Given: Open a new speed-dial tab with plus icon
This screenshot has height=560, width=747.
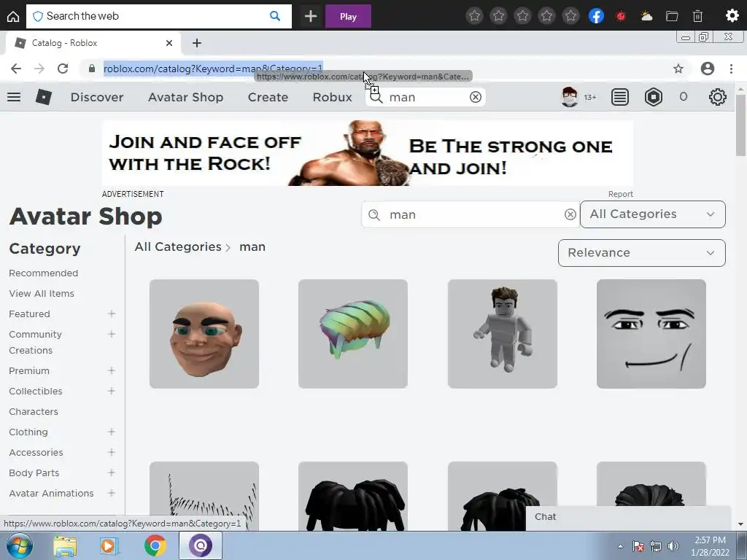Looking at the screenshot, I should pos(311,16).
